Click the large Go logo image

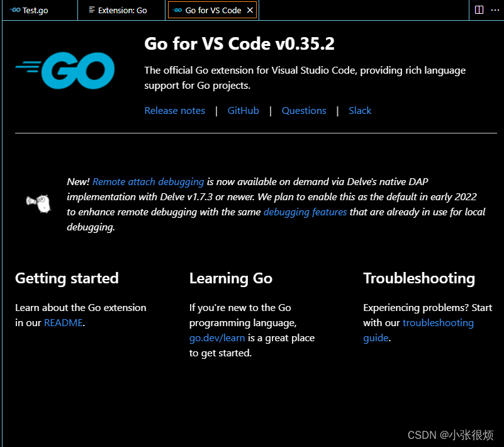[x=65, y=71]
